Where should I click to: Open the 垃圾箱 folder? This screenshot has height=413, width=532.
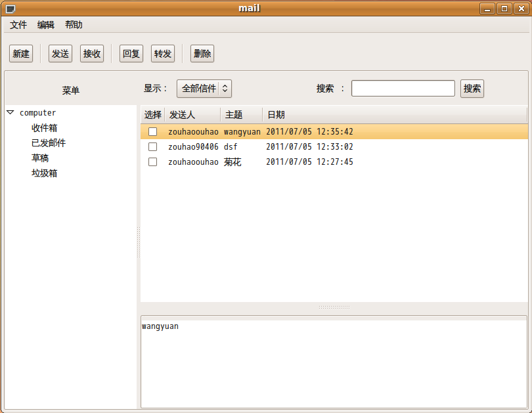pyautogui.click(x=45, y=173)
